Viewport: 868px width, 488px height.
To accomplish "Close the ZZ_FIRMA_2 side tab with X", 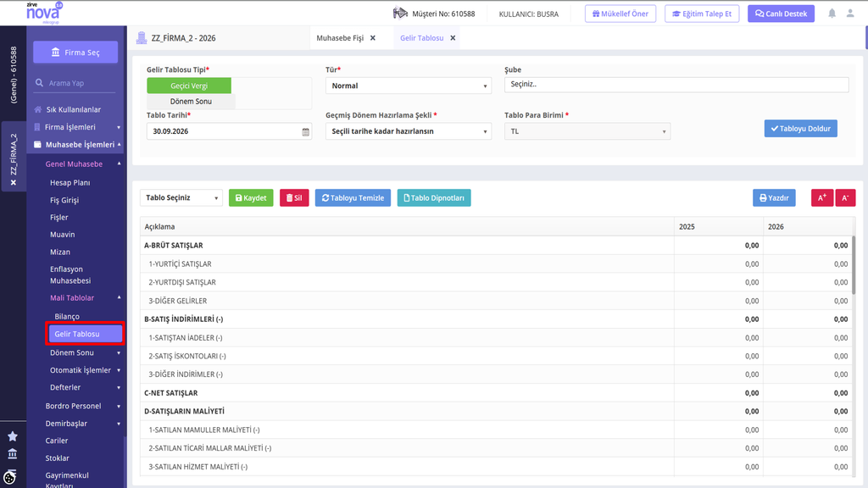I will [14, 183].
